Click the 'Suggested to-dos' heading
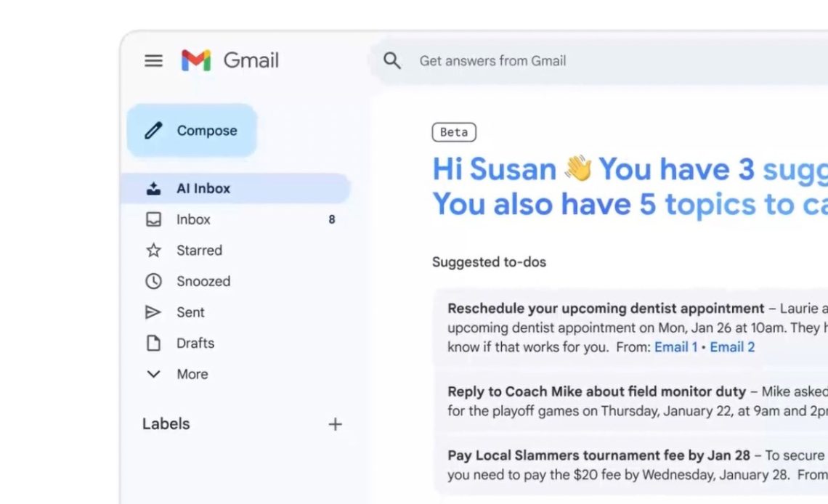The width and height of the screenshot is (828, 504). pyautogui.click(x=489, y=262)
